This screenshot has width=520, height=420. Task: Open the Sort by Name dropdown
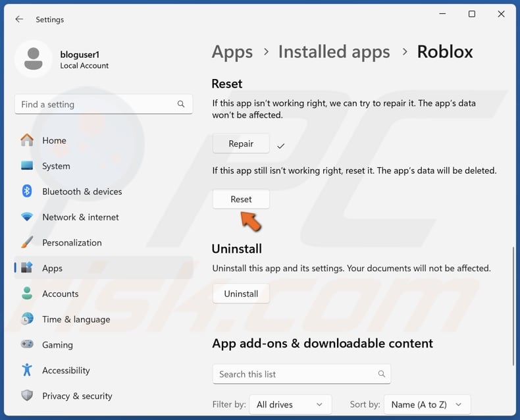coord(427,404)
